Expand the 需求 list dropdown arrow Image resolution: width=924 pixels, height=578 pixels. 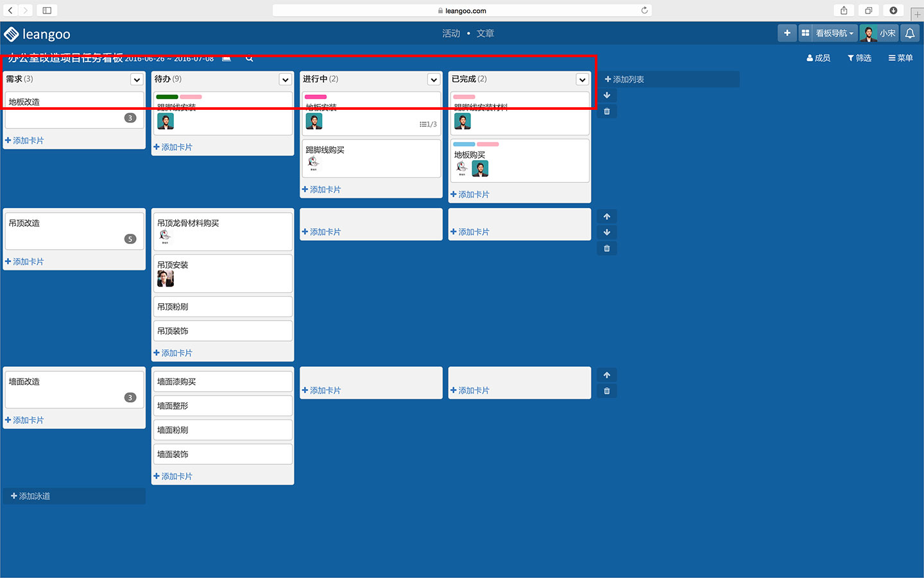[x=137, y=80]
